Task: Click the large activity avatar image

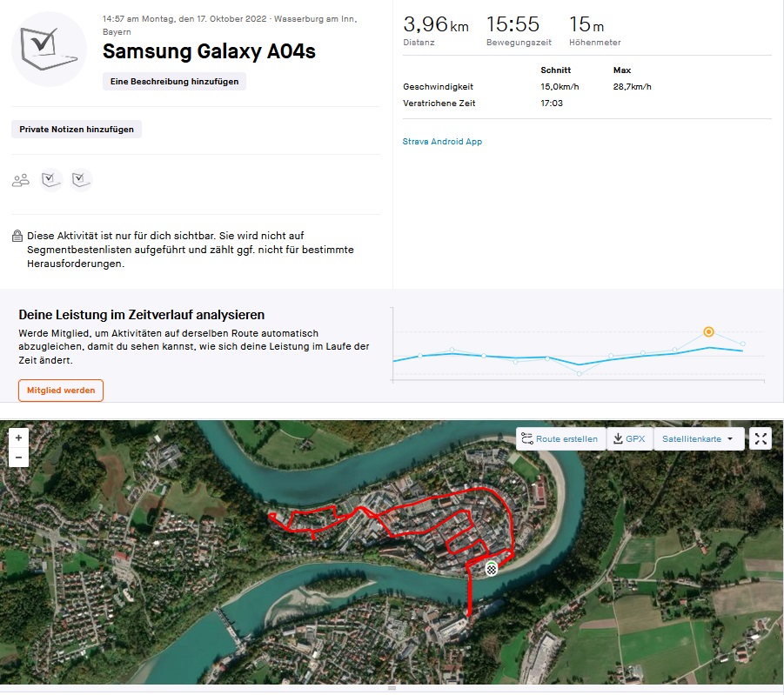Action: (x=48, y=50)
